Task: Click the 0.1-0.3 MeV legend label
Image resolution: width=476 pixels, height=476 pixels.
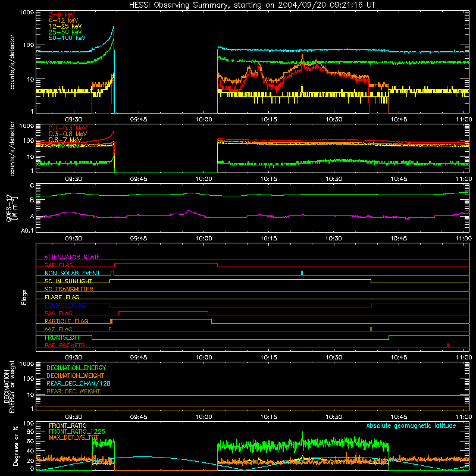Action: (x=68, y=128)
